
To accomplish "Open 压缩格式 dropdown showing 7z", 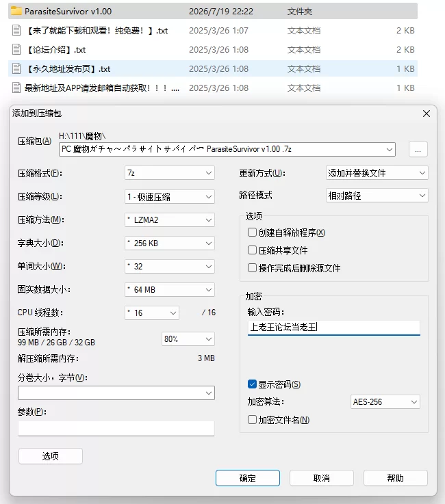I will coord(170,173).
